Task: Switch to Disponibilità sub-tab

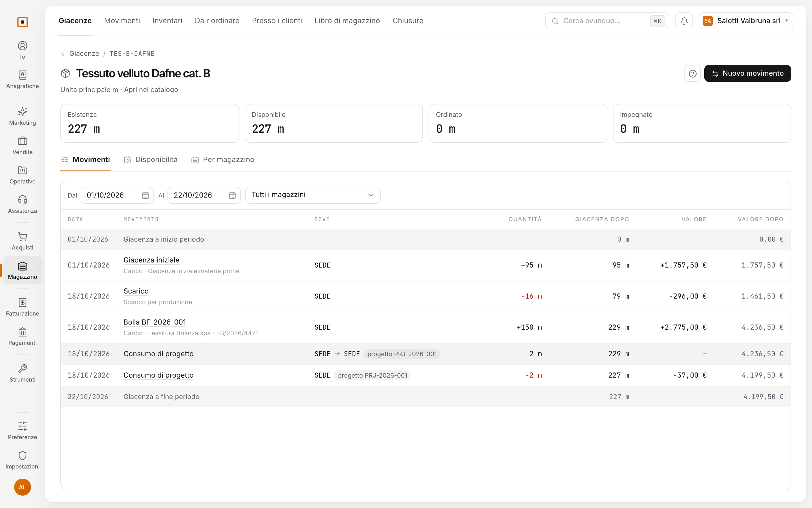Action: [151, 159]
